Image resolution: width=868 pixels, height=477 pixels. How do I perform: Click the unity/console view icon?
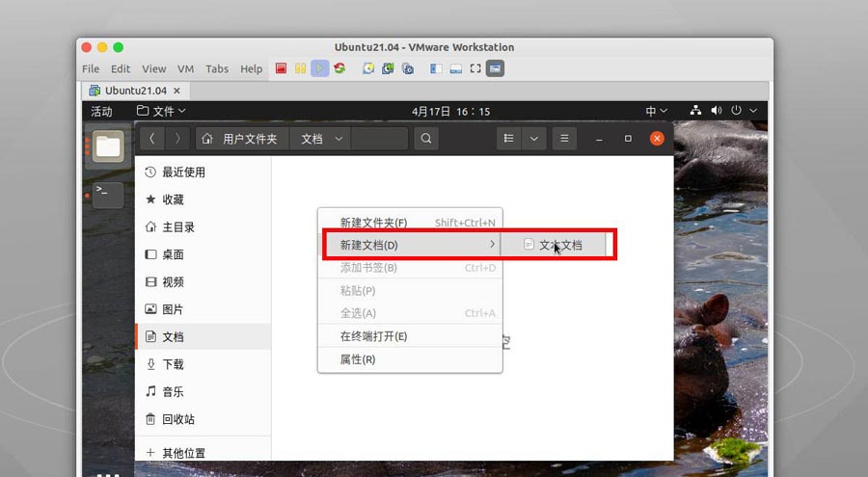[x=495, y=68]
